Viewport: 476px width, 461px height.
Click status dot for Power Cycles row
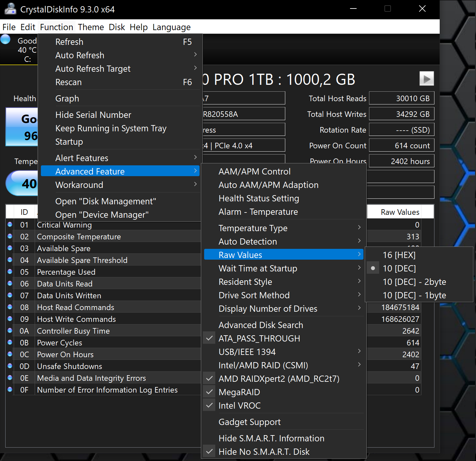click(x=10, y=342)
